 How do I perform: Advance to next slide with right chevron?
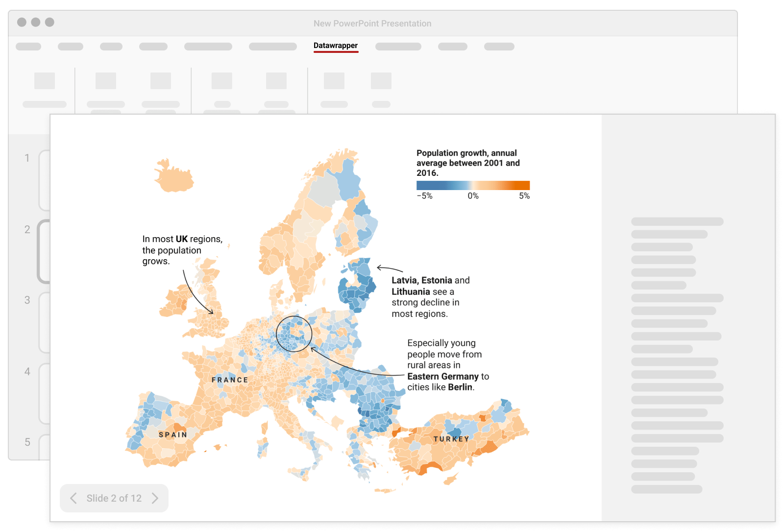click(x=155, y=498)
